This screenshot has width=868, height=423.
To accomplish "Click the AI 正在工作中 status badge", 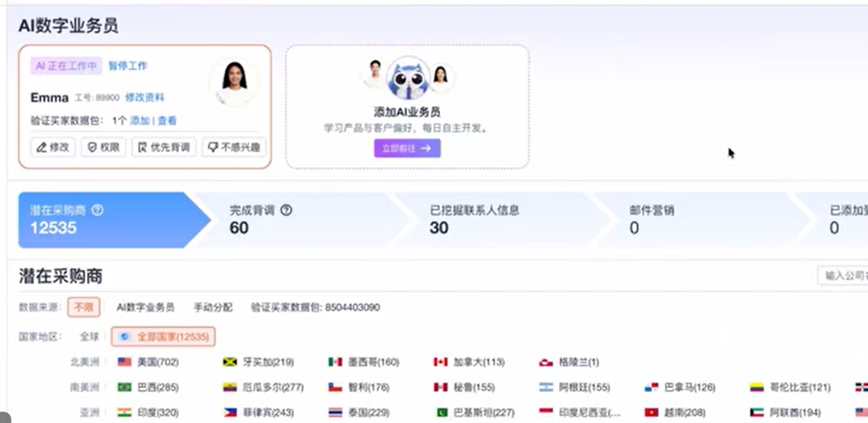I will [66, 66].
